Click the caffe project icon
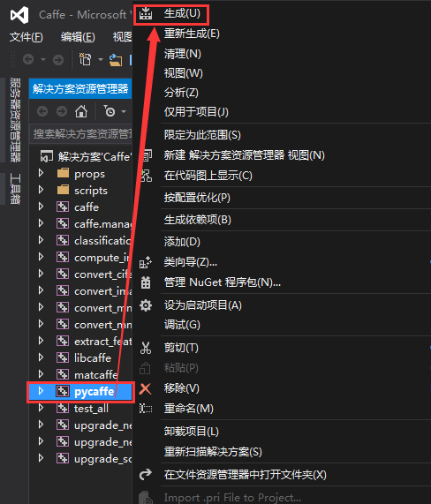Image resolution: width=431 pixels, height=504 pixels. 63,207
